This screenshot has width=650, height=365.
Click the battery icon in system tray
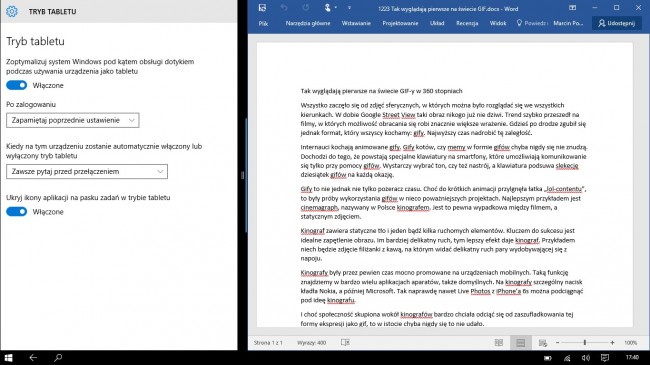click(548, 358)
